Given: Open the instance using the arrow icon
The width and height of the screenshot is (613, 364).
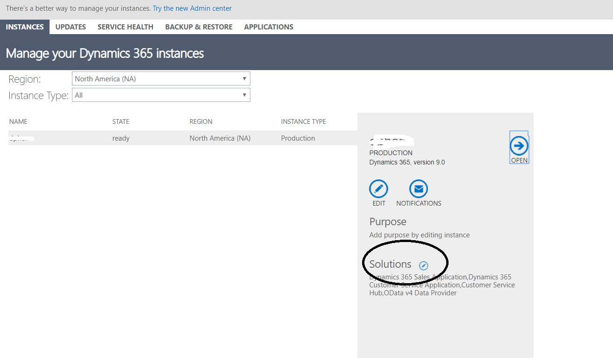Looking at the screenshot, I should (519, 146).
